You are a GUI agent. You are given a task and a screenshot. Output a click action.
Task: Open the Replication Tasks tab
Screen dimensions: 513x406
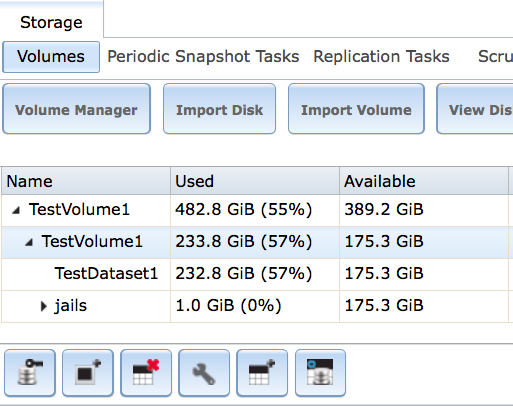point(381,56)
